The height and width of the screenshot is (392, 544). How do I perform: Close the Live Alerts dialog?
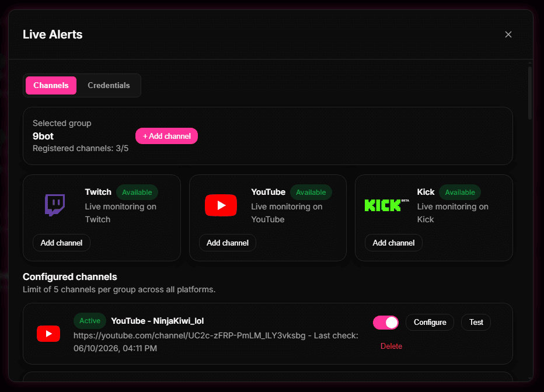[508, 34]
